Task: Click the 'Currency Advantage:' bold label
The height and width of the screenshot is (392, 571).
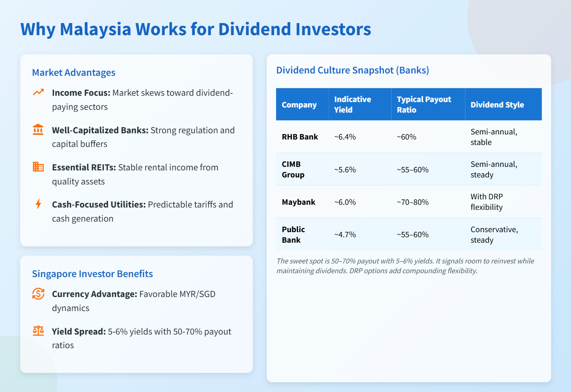Action: tap(95, 294)
